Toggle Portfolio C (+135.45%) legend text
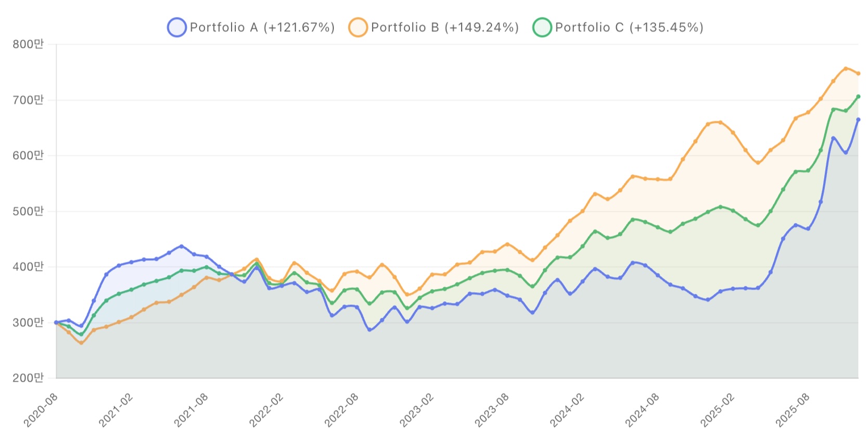 click(629, 28)
